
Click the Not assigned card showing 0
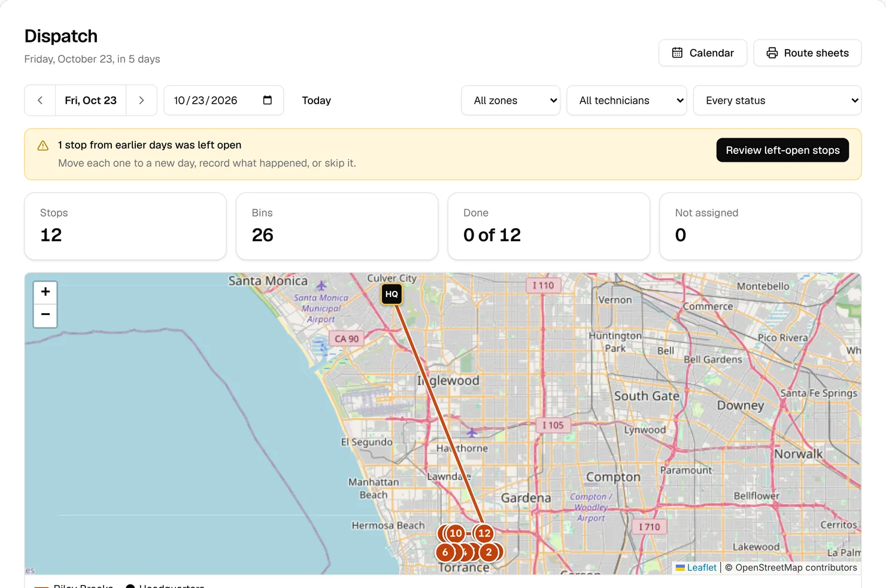[760, 226]
